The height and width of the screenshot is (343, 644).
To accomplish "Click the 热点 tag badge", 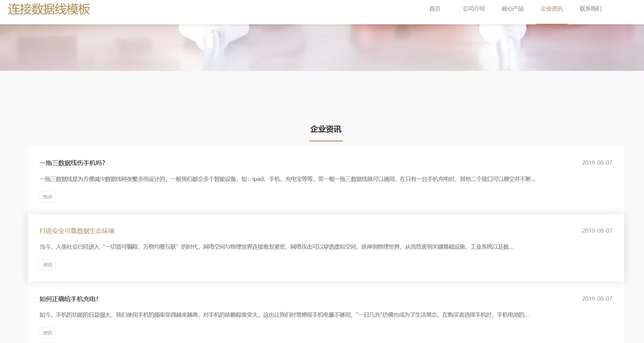I will 47,197.
